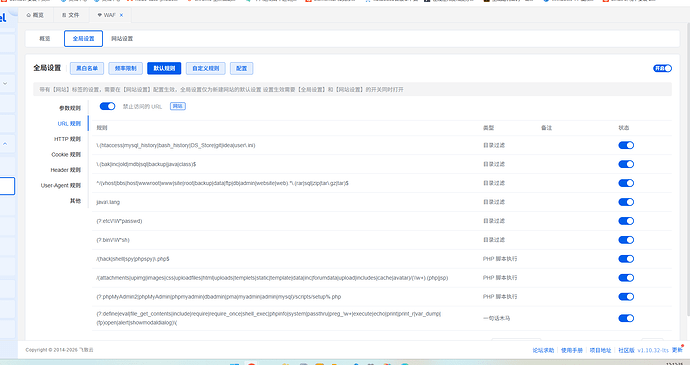Open the 文件 top tab
Viewport: 690px width, 365px height.
coord(70,15)
